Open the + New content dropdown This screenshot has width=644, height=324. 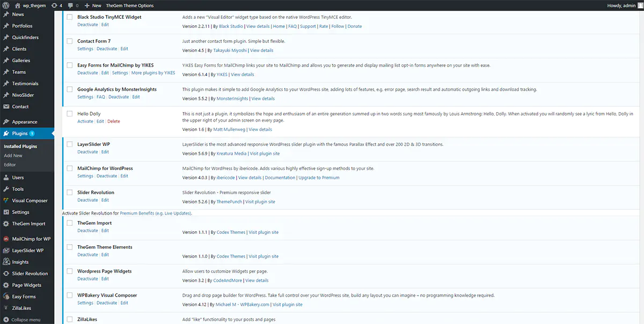[x=93, y=5]
